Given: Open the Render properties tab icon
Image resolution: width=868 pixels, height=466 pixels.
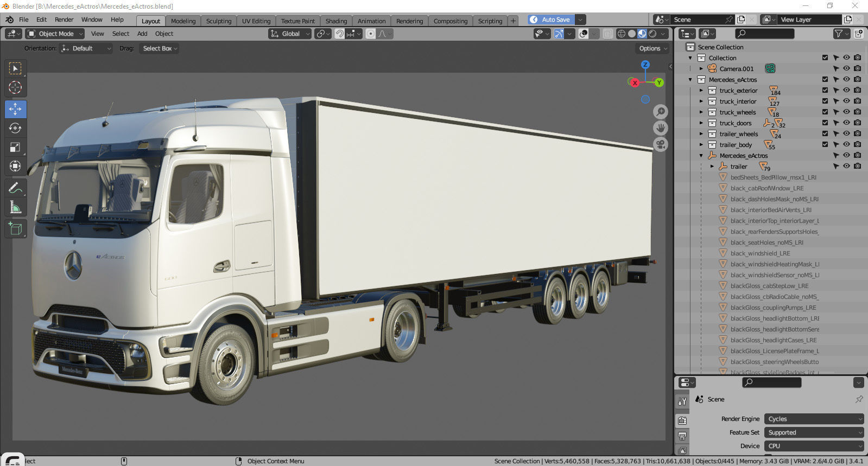Looking at the screenshot, I should click(682, 420).
